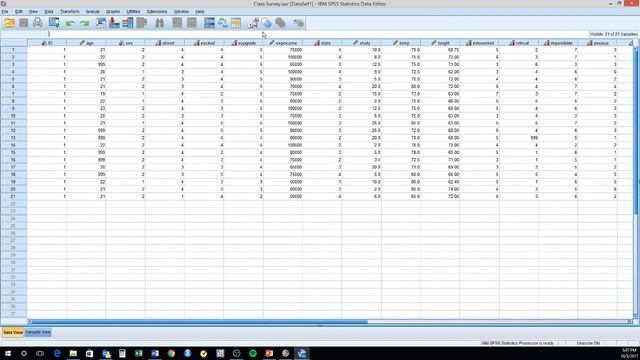Click the vertical scrollbar thumb
Viewport: 640px width, 360px height.
[635, 131]
